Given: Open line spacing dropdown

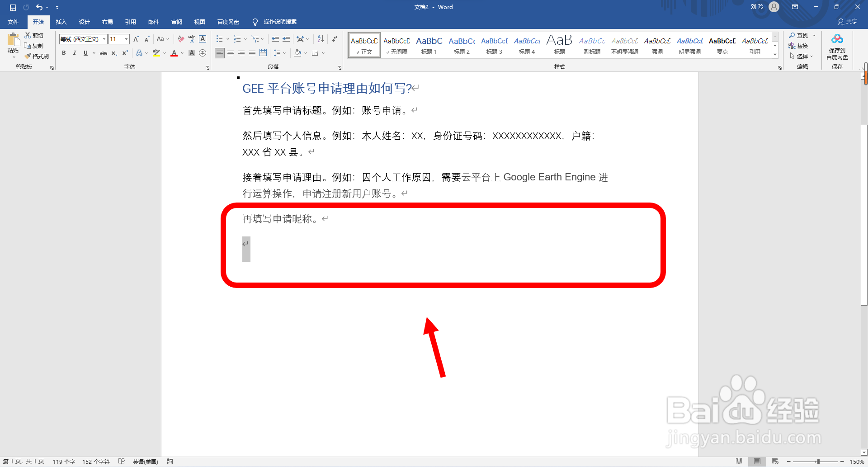Looking at the screenshot, I should pos(280,53).
